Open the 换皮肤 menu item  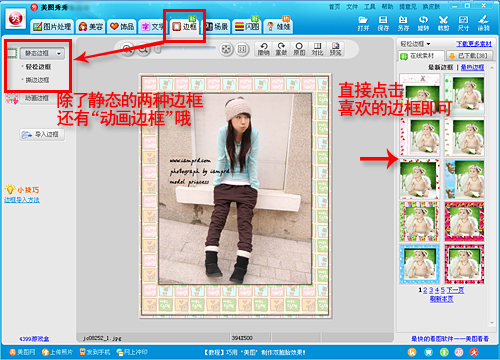tap(432, 7)
